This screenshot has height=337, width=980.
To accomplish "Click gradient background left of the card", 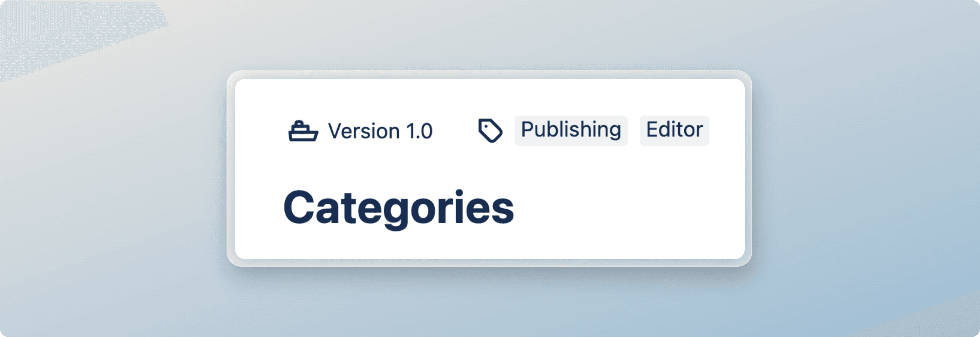I will [x=114, y=190].
